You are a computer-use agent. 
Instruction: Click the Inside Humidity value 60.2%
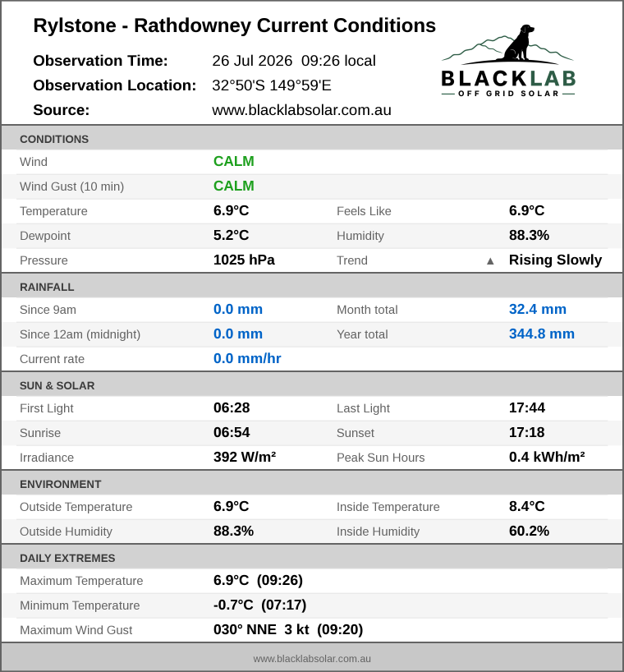point(529,531)
